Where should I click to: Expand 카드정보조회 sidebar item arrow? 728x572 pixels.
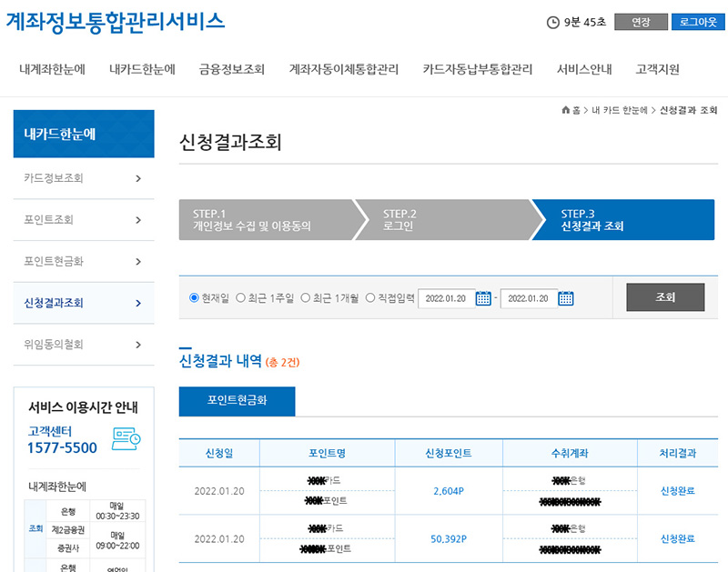(137, 178)
